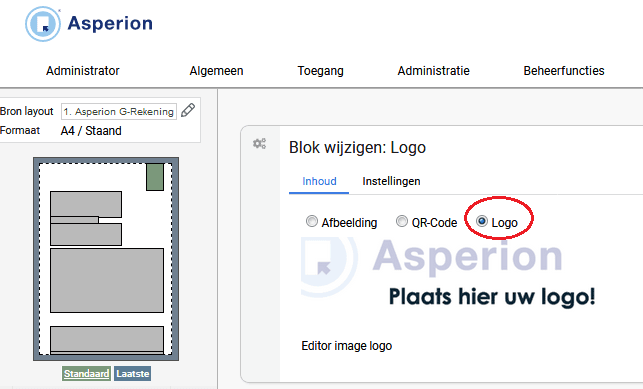Click the 'Editor image logo' text
The image size is (643, 389).
pyautogui.click(x=347, y=346)
